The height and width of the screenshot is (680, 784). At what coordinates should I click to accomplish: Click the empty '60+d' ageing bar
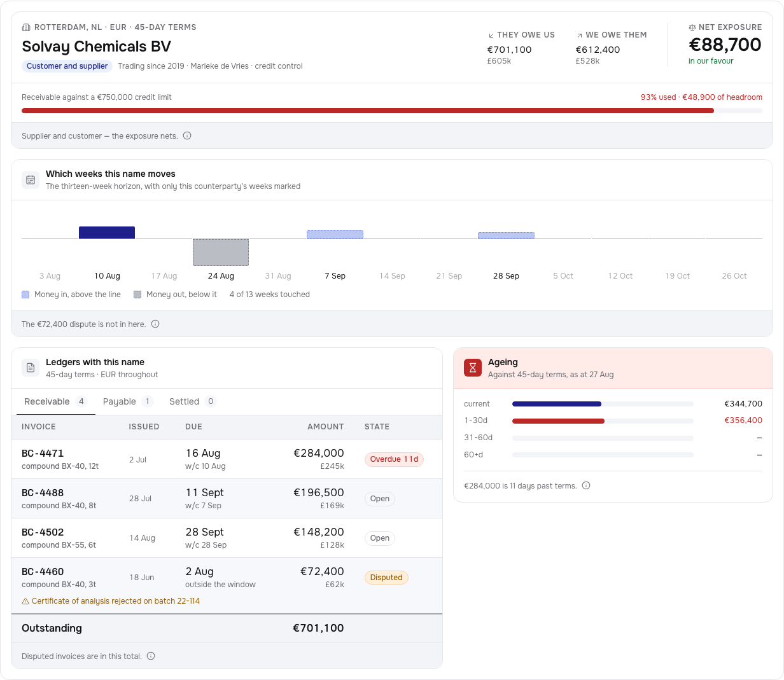coord(603,455)
